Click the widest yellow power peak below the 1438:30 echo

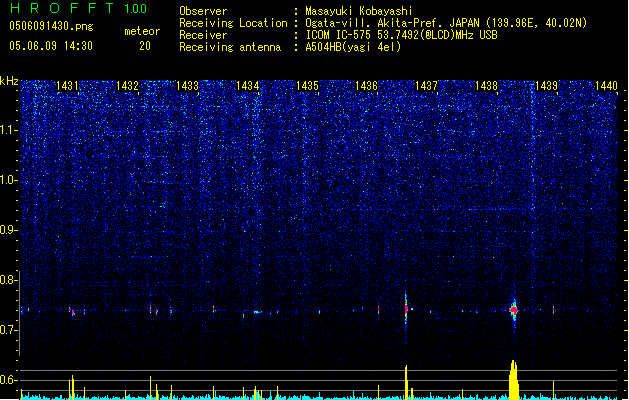(x=514, y=380)
